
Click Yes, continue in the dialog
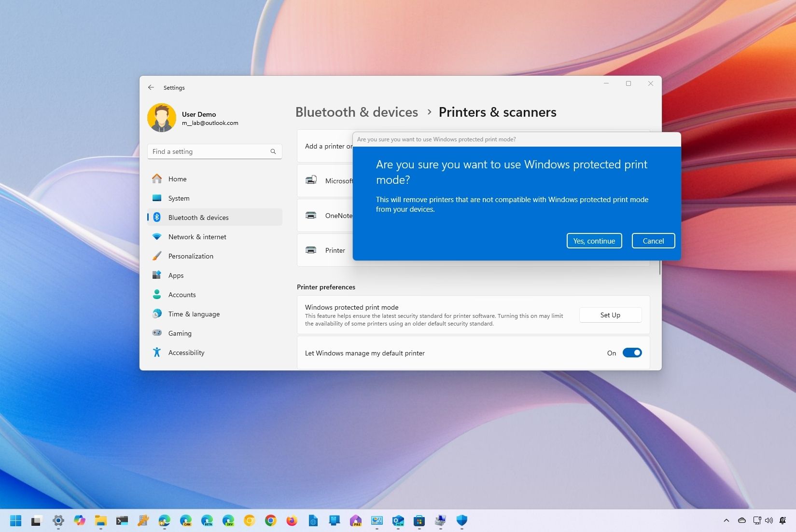coord(594,241)
